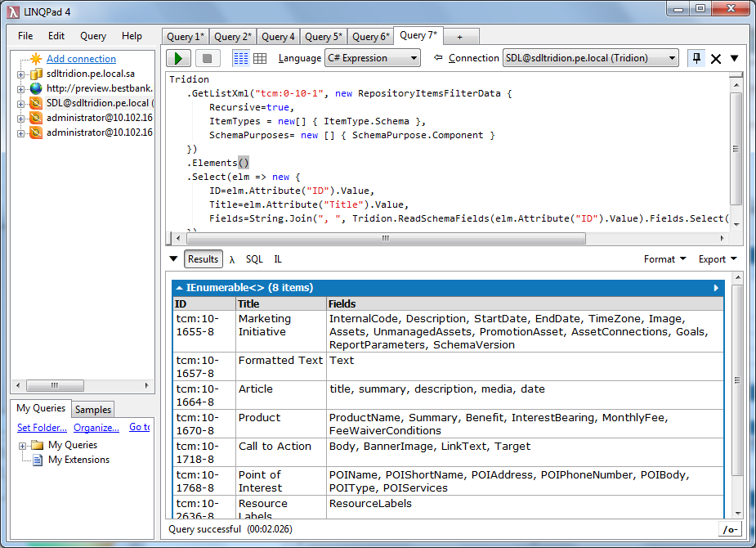Click the Set Folder link
The image size is (756, 548).
click(x=42, y=427)
